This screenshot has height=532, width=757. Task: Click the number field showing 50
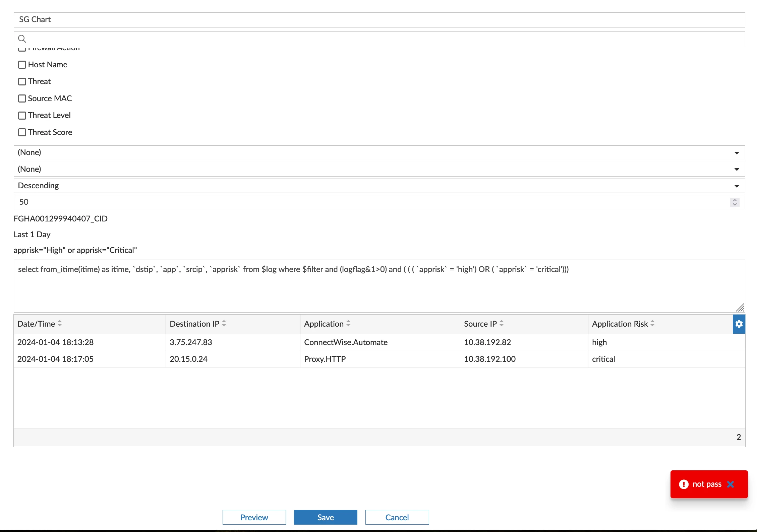tap(379, 202)
